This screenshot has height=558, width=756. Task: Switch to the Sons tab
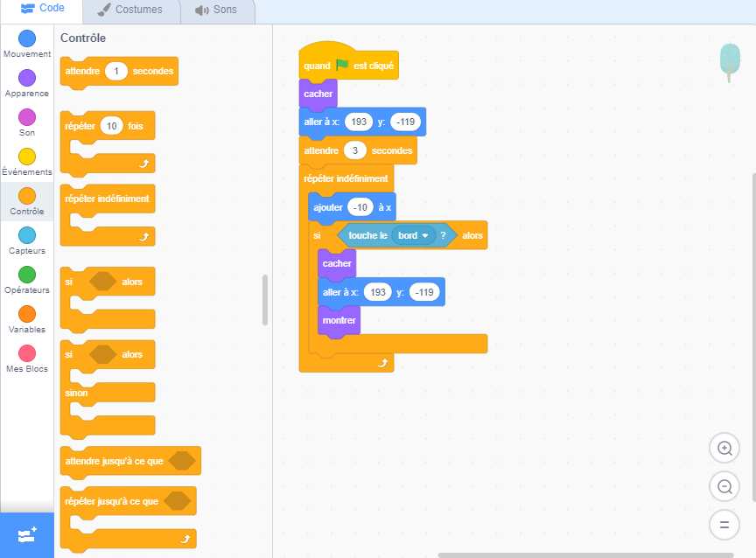click(x=217, y=10)
